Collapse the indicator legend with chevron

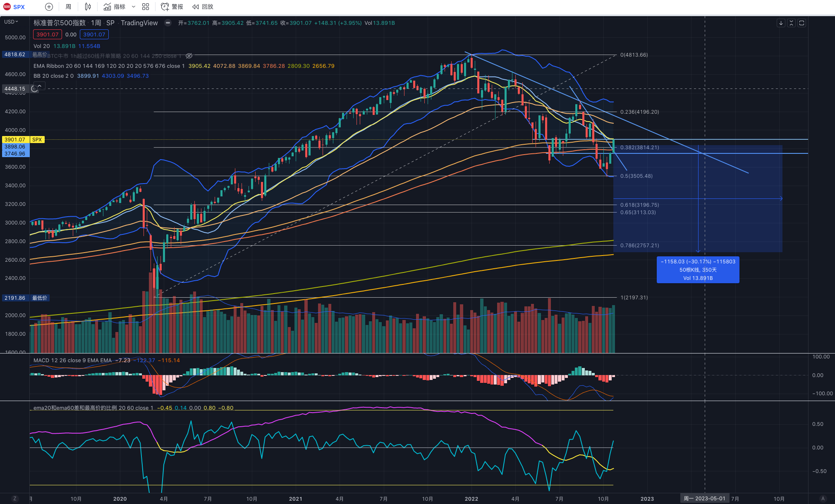[x=39, y=86]
